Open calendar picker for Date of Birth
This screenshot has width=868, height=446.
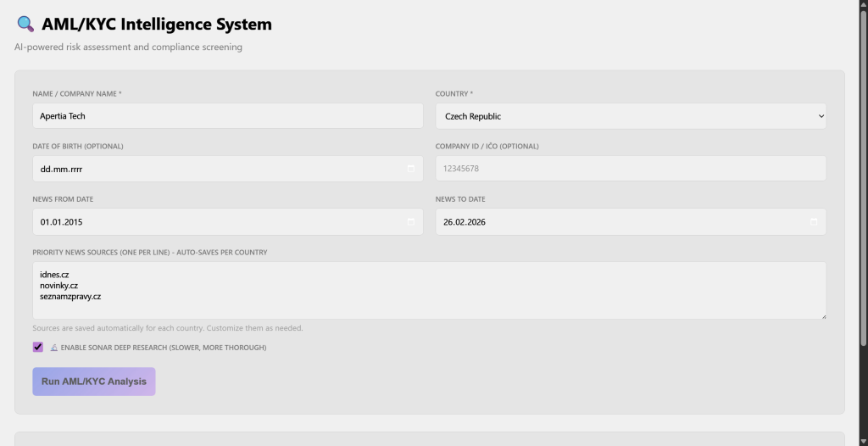pyautogui.click(x=411, y=169)
